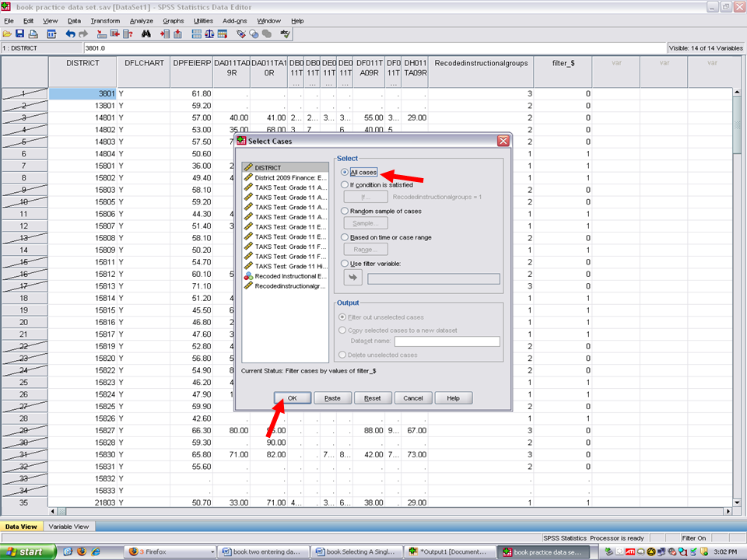Select the All cases radio button
This screenshot has height=560, width=747.
tap(345, 172)
